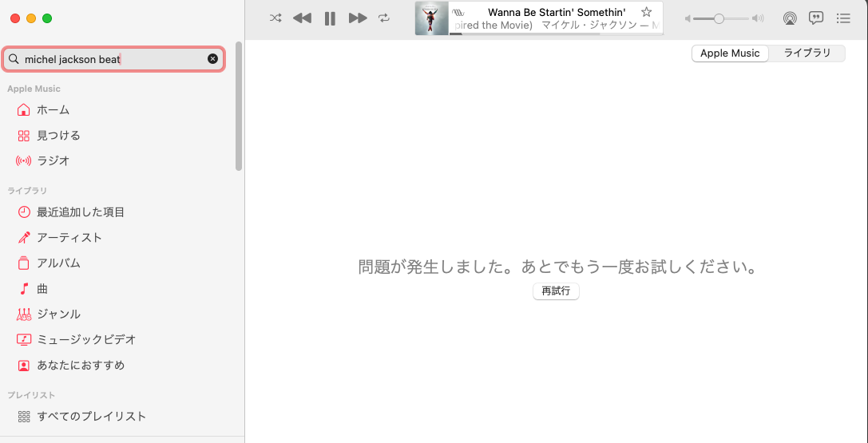Maximize the window with the green button

(x=47, y=18)
